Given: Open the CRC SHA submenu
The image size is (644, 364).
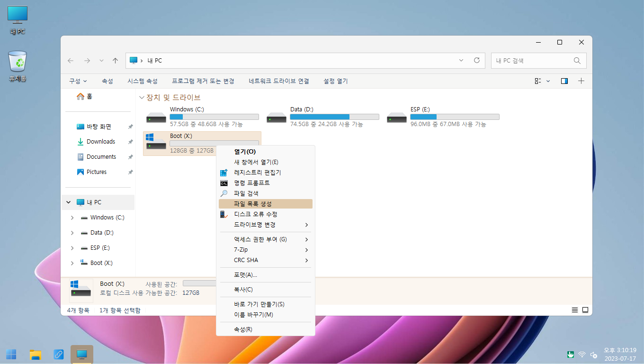Looking at the screenshot, I should [266, 260].
